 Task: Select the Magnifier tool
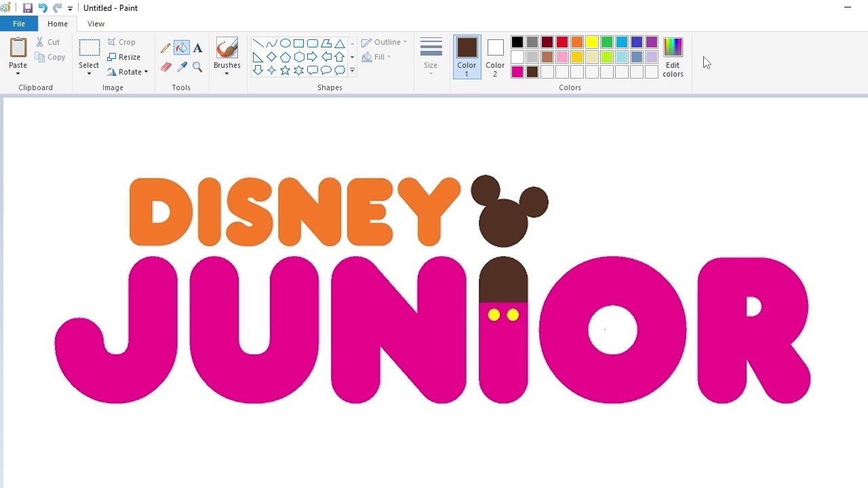[197, 66]
